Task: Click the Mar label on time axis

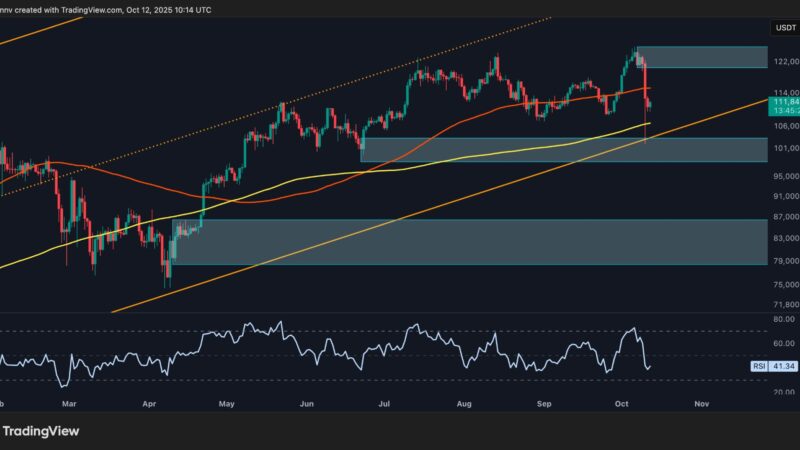Action: pyautogui.click(x=68, y=405)
